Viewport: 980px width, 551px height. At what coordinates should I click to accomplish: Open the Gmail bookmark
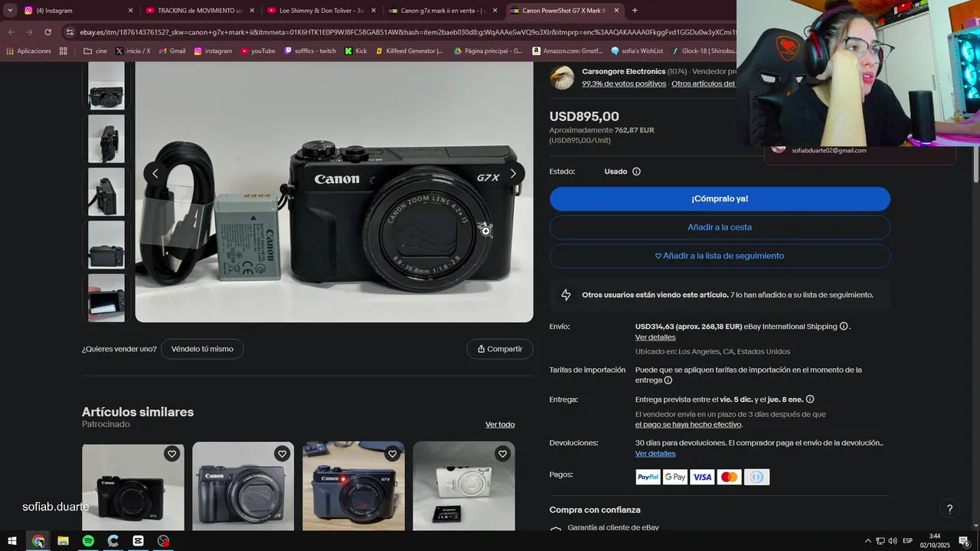[x=171, y=51]
